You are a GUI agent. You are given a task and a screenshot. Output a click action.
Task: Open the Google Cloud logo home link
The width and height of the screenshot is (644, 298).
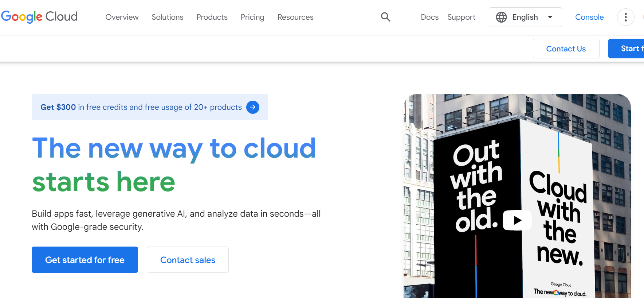(x=39, y=17)
